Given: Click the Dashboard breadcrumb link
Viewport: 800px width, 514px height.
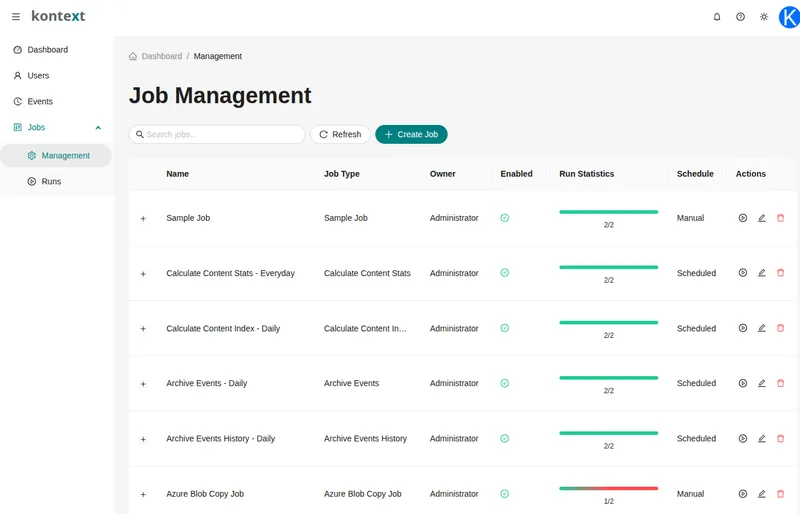Looking at the screenshot, I should pos(162,56).
